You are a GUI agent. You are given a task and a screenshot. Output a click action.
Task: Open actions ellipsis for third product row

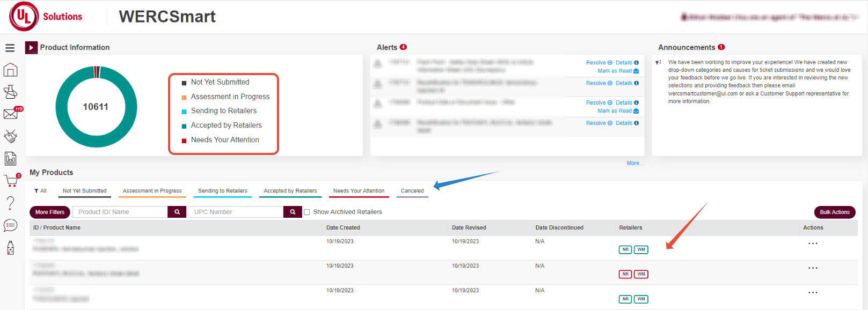813,292
